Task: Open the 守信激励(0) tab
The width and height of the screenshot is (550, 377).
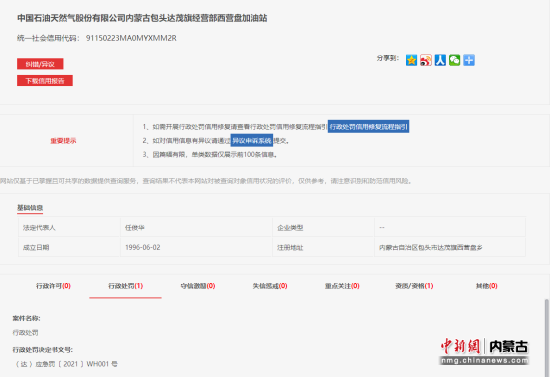Action: click(197, 286)
